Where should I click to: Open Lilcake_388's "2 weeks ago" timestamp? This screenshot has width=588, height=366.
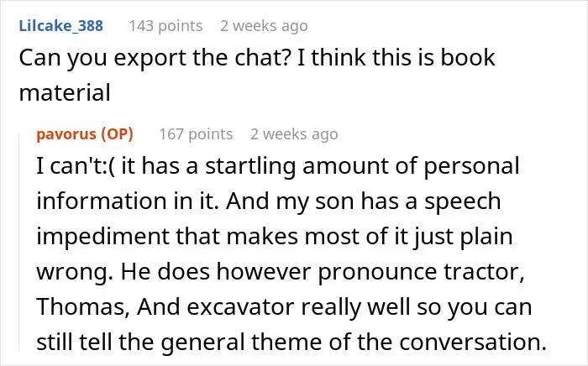(x=264, y=26)
